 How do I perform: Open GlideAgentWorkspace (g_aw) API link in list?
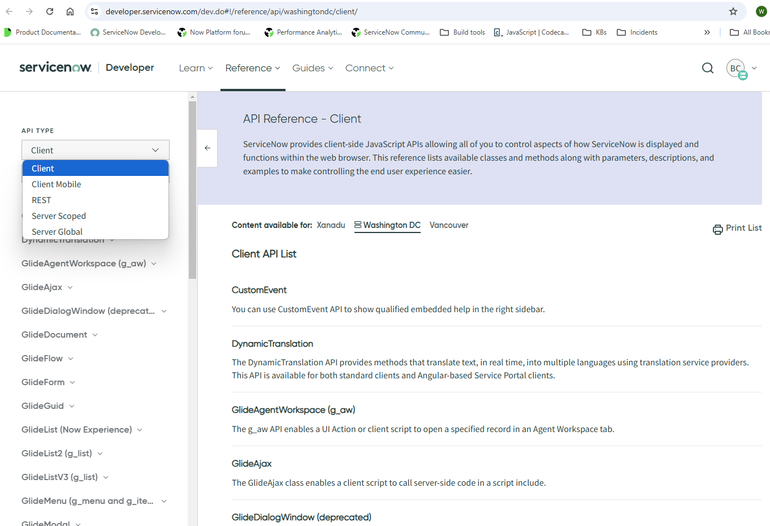tap(293, 410)
